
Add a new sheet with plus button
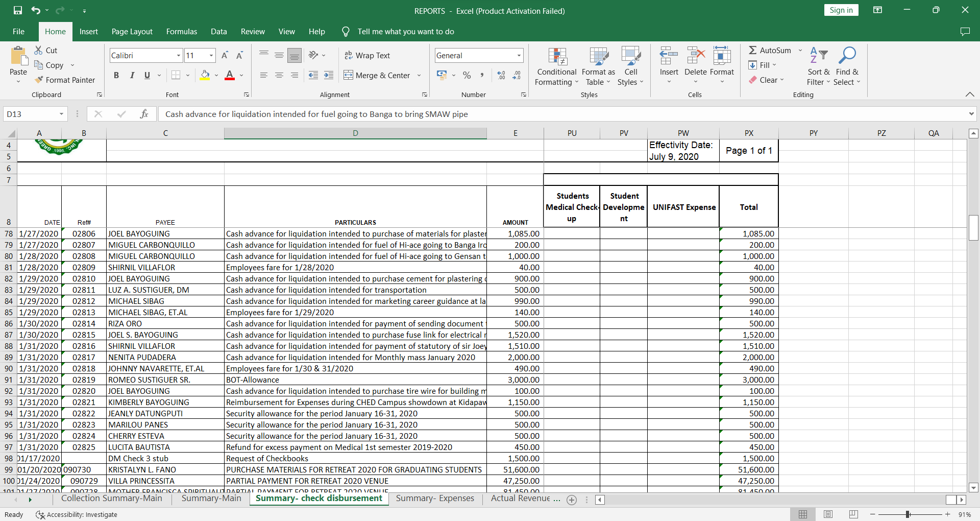pos(572,500)
